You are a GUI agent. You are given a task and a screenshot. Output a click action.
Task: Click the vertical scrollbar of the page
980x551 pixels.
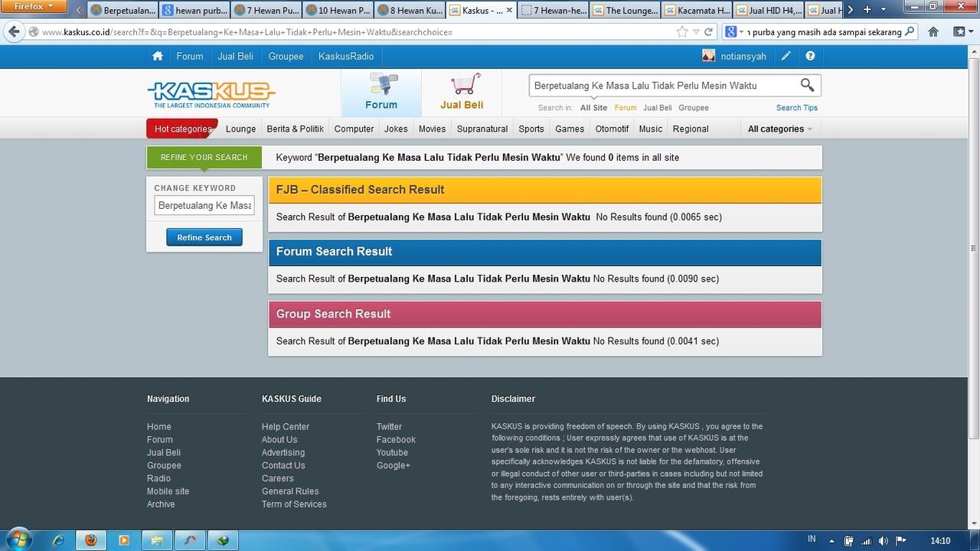click(974, 247)
